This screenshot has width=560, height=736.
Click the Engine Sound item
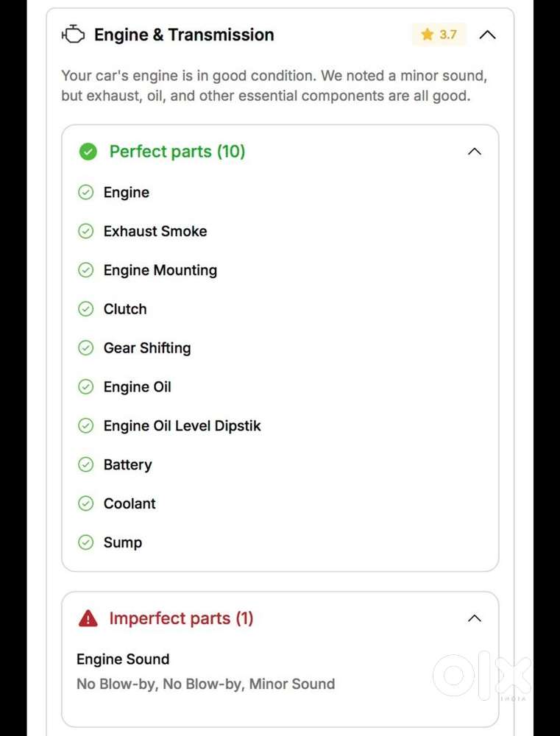[x=123, y=659]
